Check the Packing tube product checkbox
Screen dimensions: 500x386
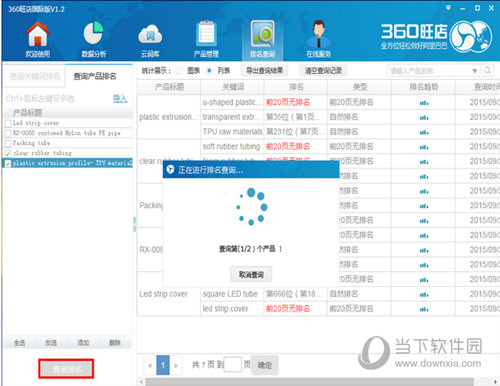pyautogui.click(x=8, y=143)
